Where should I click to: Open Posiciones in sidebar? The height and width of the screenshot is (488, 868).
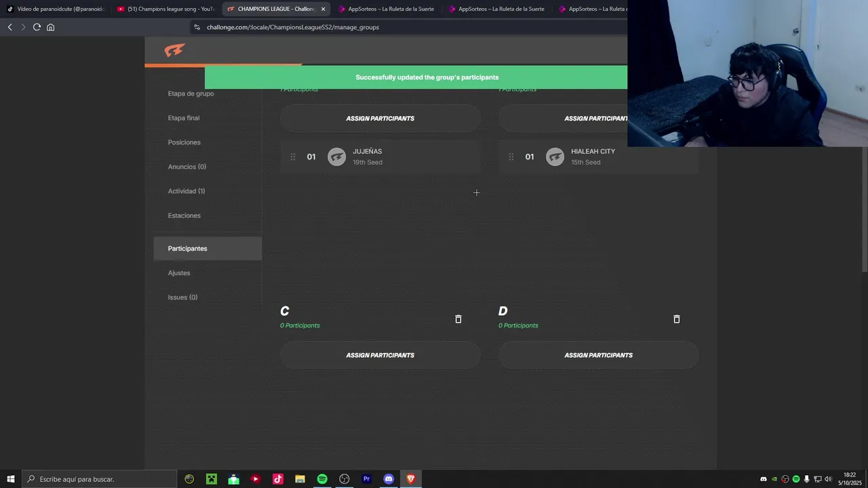184,142
